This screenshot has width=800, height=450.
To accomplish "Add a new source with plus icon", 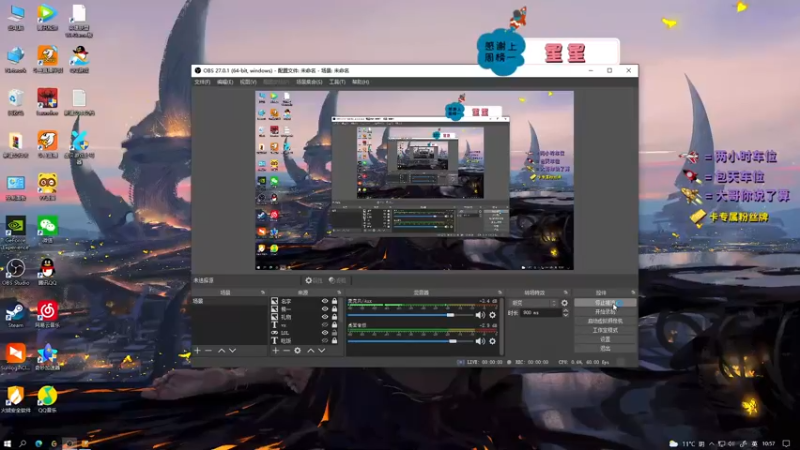I will click(276, 351).
